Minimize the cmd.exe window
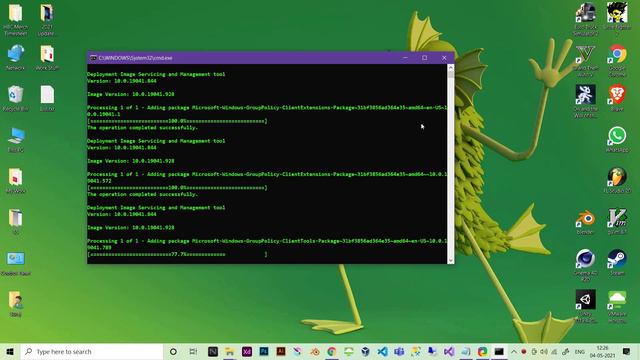The image size is (640, 360). (x=405, y=58)
